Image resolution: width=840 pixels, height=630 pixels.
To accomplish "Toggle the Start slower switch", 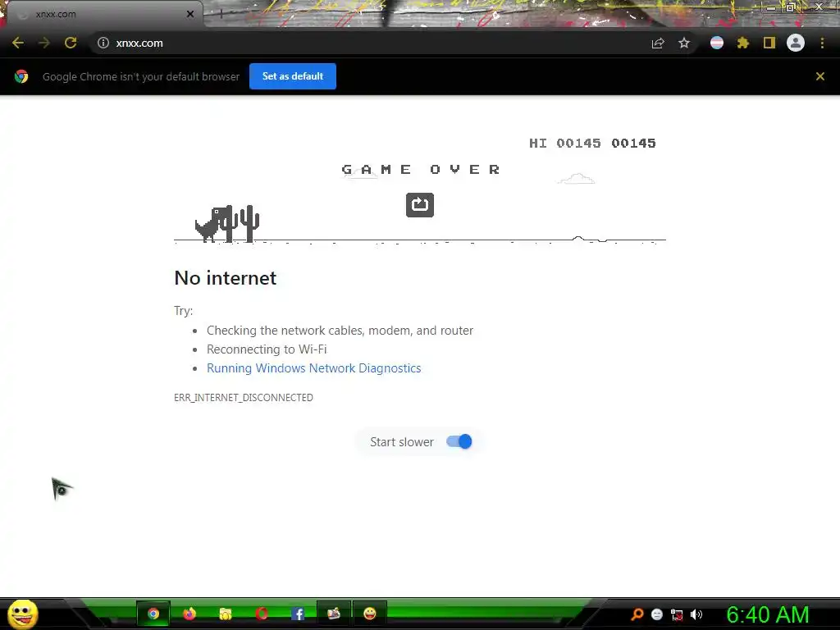I will (459, 441).
